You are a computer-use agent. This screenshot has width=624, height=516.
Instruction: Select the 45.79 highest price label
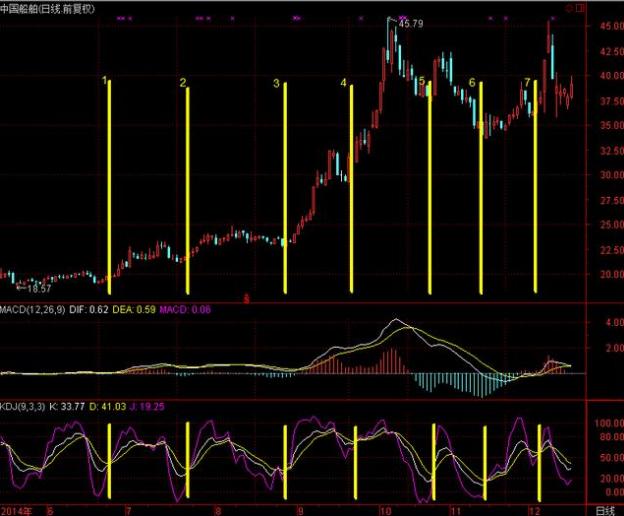[411, 23]
